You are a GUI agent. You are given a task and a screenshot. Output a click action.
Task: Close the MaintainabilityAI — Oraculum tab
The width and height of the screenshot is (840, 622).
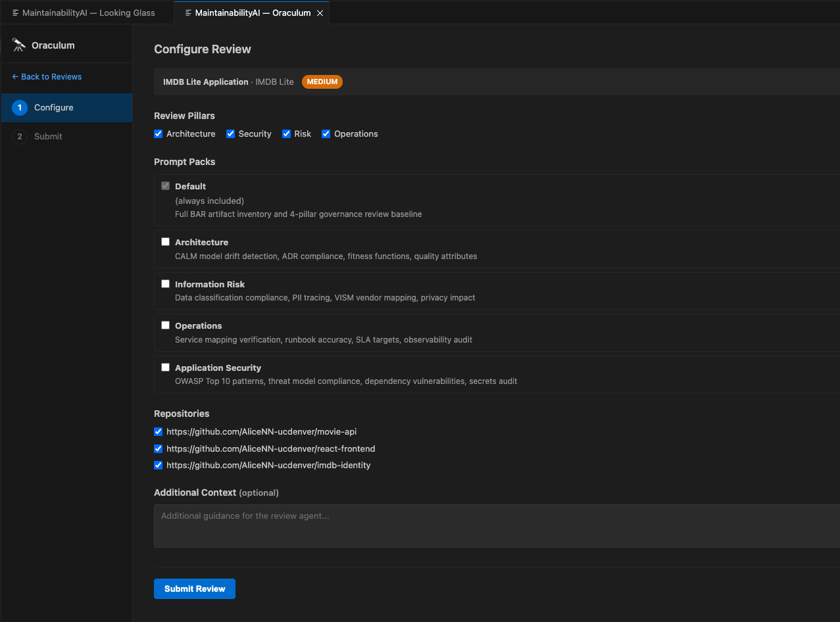tap(320, 12)
